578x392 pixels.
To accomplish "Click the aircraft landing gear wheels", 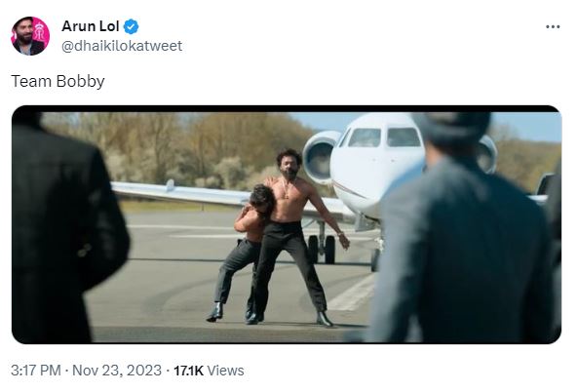I will point(322,249).
